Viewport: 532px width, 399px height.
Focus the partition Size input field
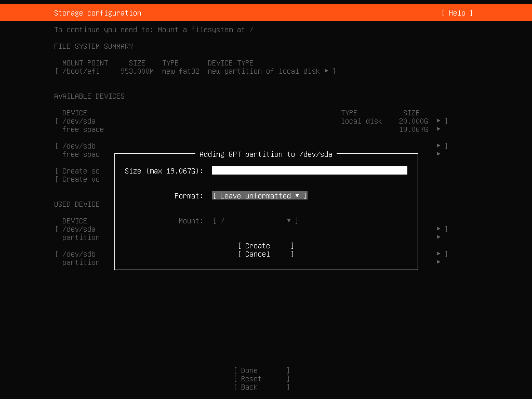[309, 171]
